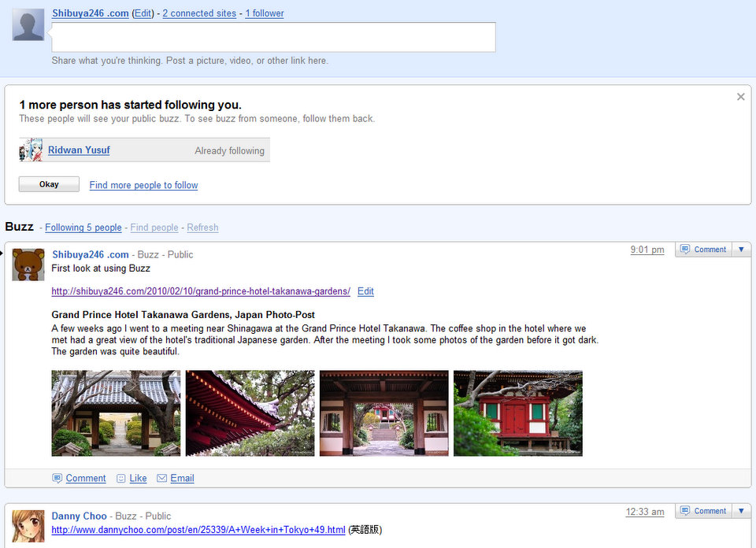Click the Grand Prince Hotel Takanawa Gardens post title

pos(183,315)
